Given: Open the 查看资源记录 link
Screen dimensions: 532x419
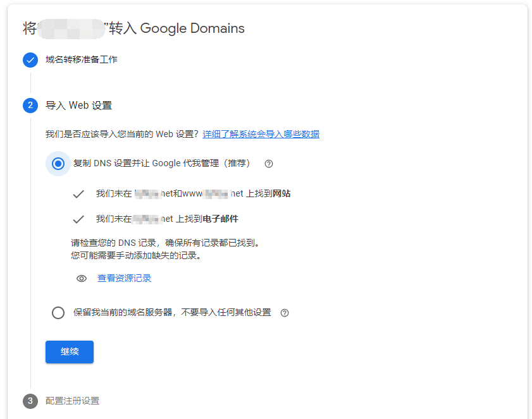Looking at the screenshot, I should pos(124,279).
